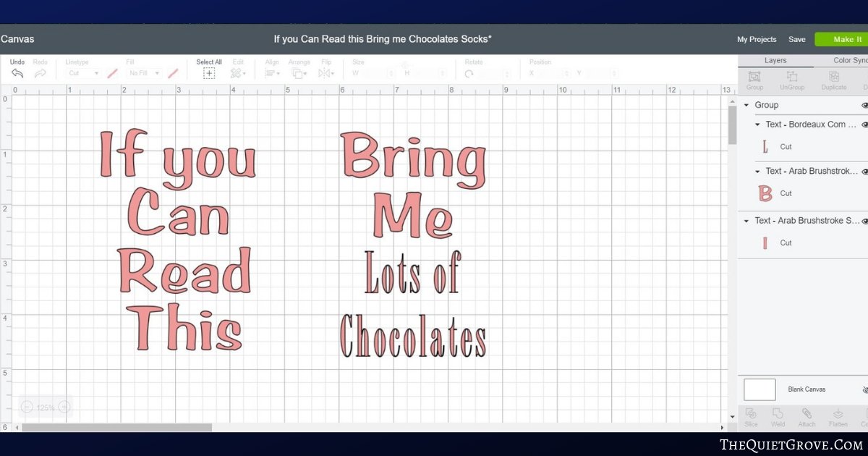Click the Rotate icon
The width and height of the screenshot is (868, 456).
pos(469,74)
